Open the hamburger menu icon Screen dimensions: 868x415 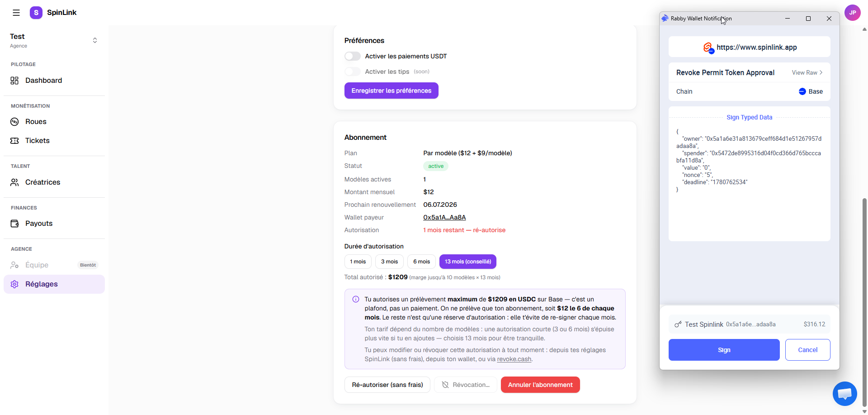(16, 13)
